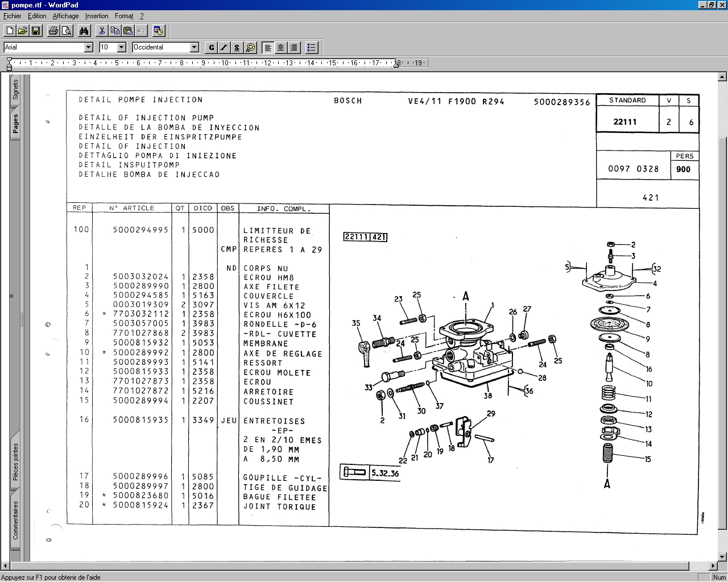Cut selection with the scissors icon
The width and height of the screenshot is (728, 582).
coord(101,31)
